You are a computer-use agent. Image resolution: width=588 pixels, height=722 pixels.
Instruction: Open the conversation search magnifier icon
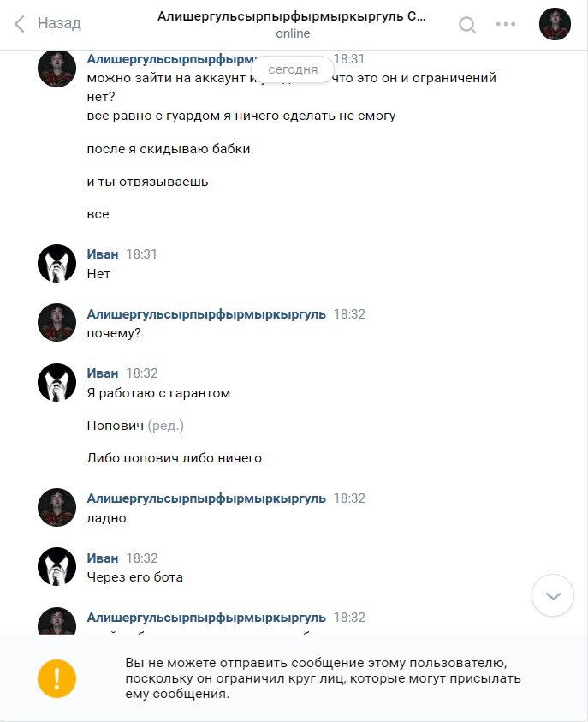coord(467,24)
